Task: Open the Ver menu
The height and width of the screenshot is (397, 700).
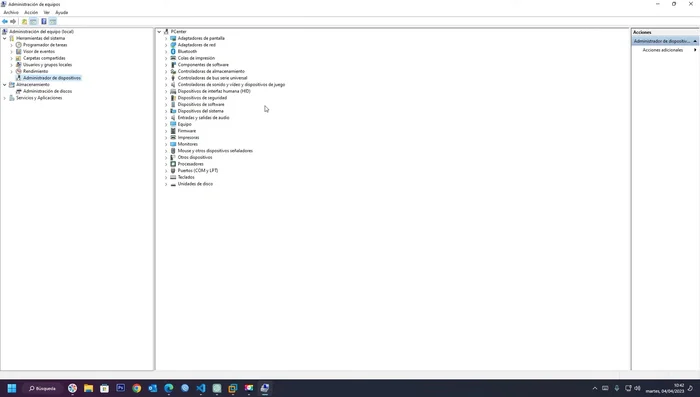Action: 46,13
